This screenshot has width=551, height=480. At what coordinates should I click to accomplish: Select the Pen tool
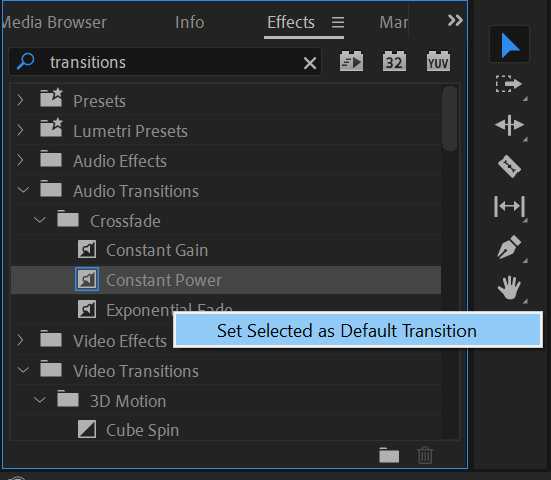[509, 247]
